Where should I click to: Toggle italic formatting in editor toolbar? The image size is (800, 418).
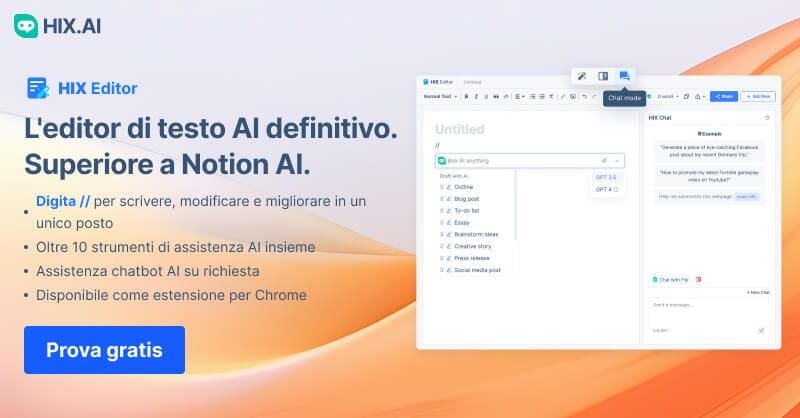tap(476, 96)
